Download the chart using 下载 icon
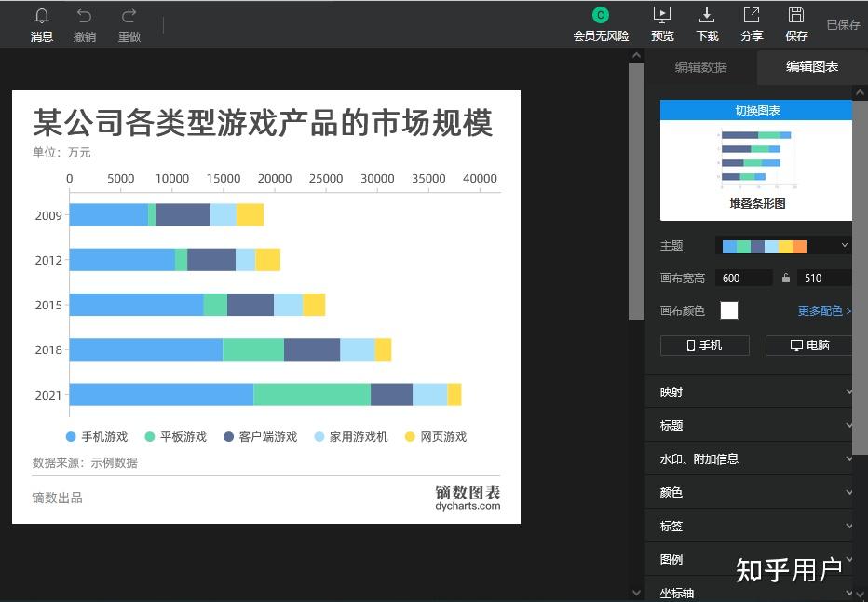This screenshot has height=602, width=868. (707, 23)
